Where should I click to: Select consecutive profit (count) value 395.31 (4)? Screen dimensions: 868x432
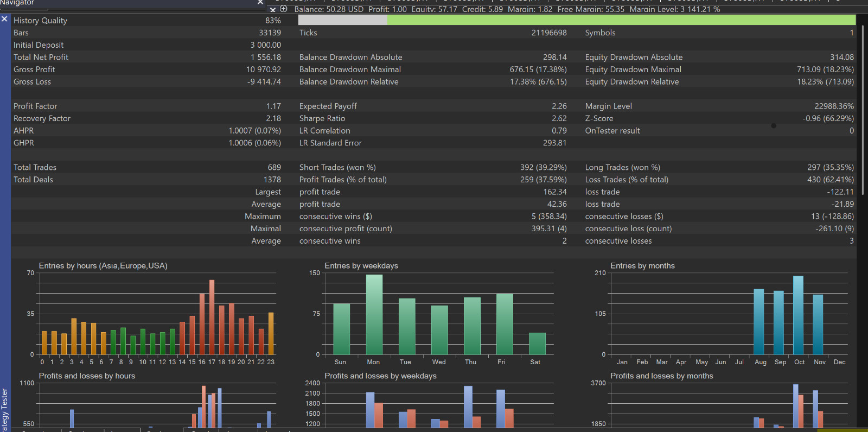pos(549,228)
